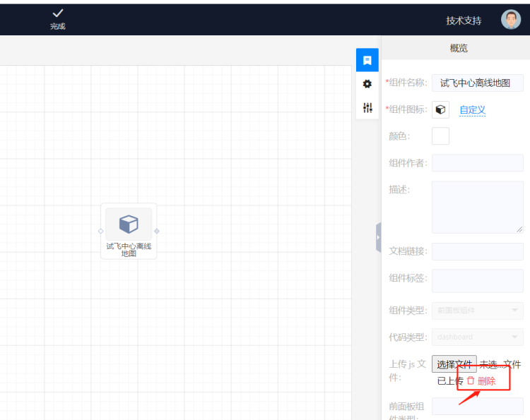530x420 pixels.
Task: Select the 试飞中心离线地图 node on canvas
Action: (x=129, y=224)
